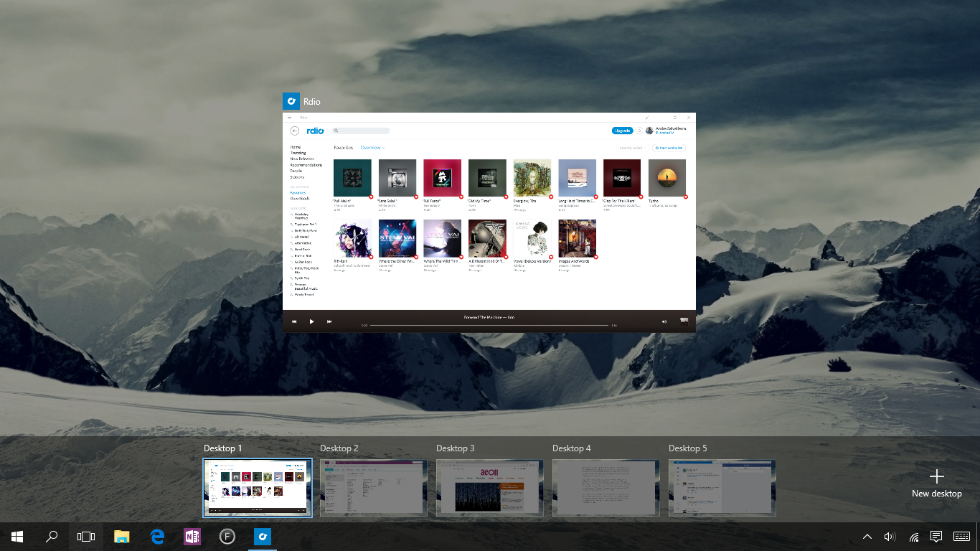Click the Rdio app icon above the preview
This screenshot has height=551, width=980.
point(291,101)
